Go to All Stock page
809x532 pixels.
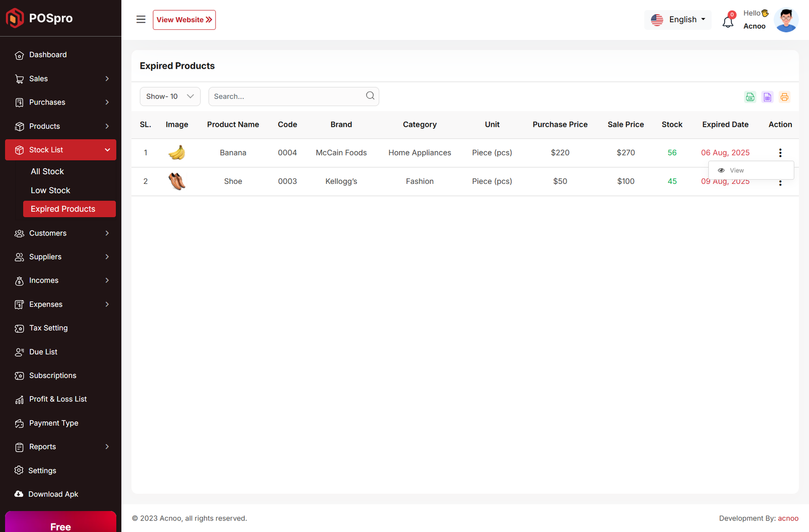pyautogui.click(x=48, y=172)
